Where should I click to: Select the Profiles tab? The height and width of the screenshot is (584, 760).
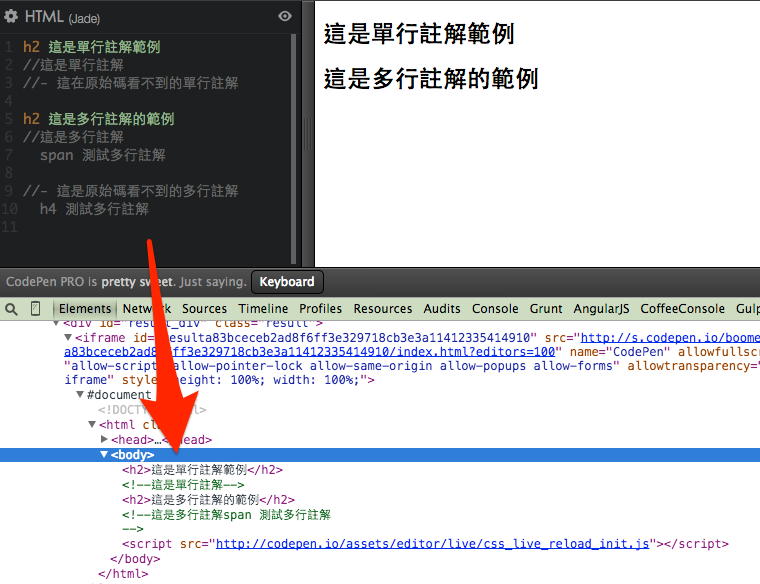click(x=320, y=309)
